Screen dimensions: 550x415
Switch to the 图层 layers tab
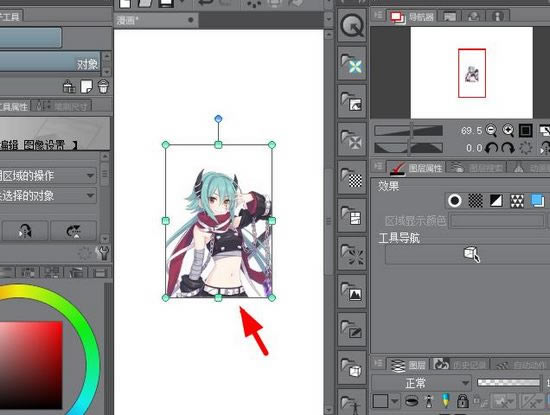(408, 365)
